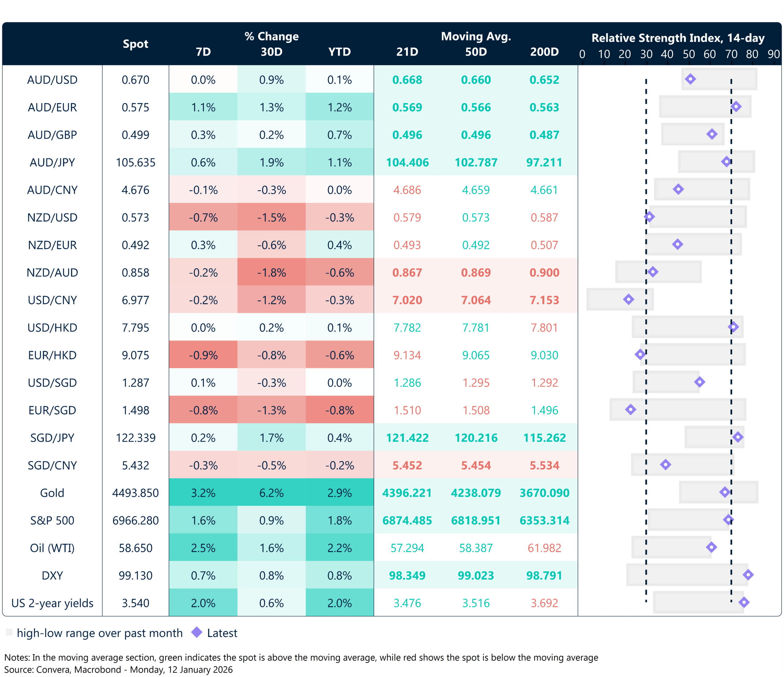Click the purple Latest legend diamond

click(x=197, y=632)
